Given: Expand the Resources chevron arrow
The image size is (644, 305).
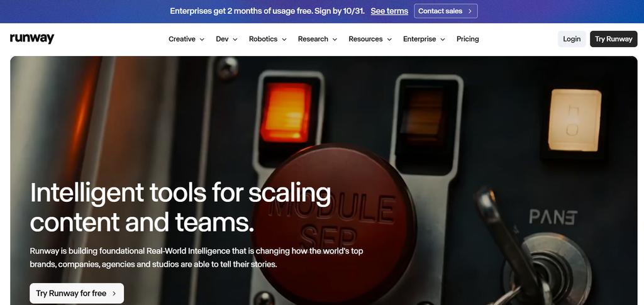Looking at the screenshot, I should pyautogui.click(x=389, y=40).
